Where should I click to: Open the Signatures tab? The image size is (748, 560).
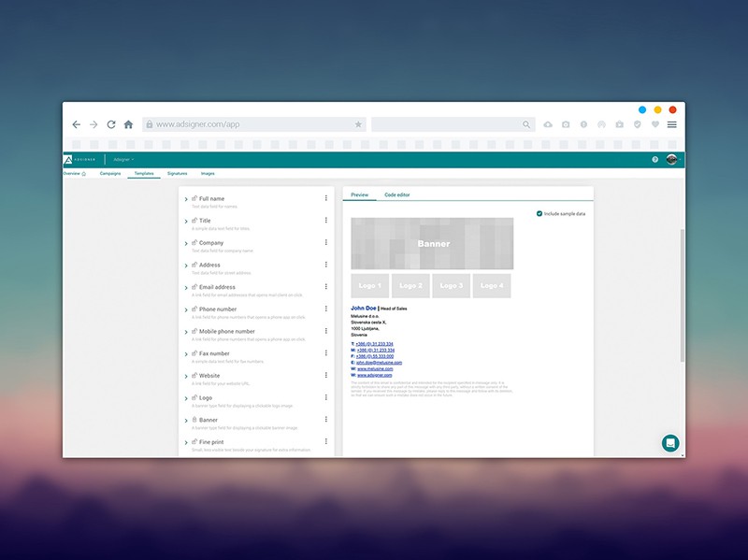177,174
